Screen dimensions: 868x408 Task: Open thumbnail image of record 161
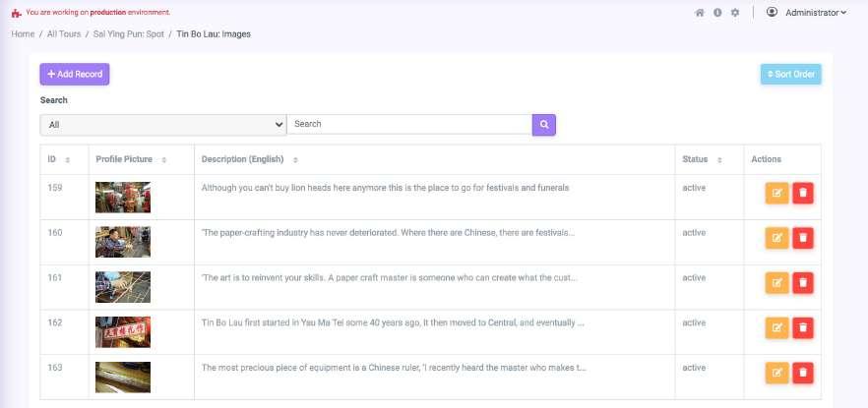click(123, 287)
